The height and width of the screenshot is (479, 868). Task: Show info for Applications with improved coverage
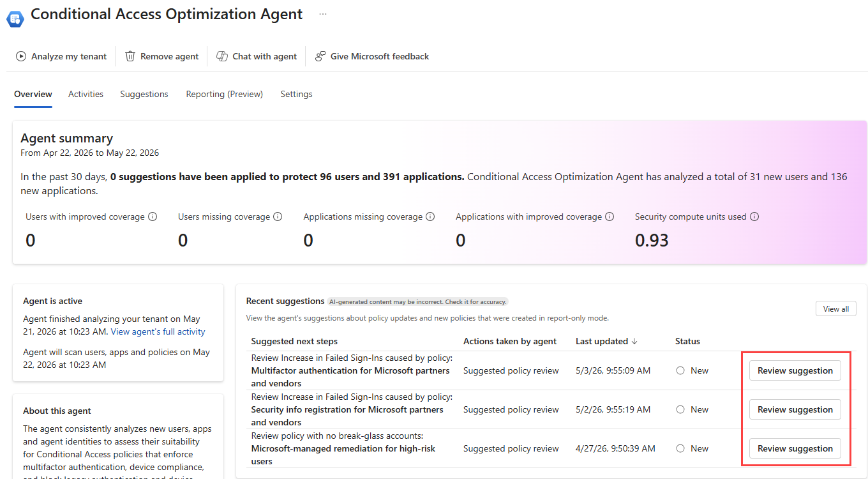point(610,217)
